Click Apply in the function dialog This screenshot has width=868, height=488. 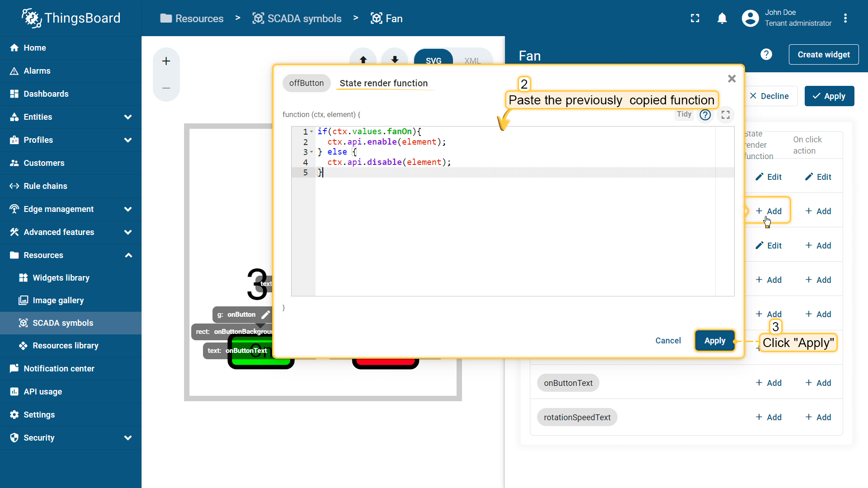pyautogui.click(x=714, y=341)
